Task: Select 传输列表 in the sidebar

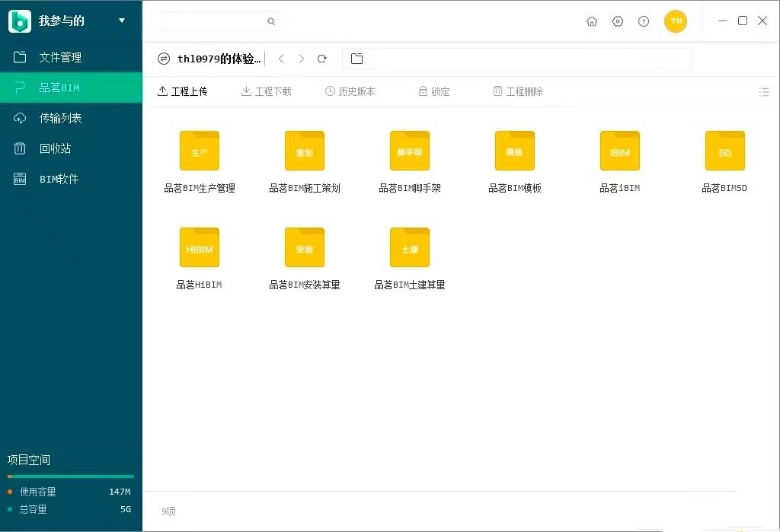Action: click(60, 118)
